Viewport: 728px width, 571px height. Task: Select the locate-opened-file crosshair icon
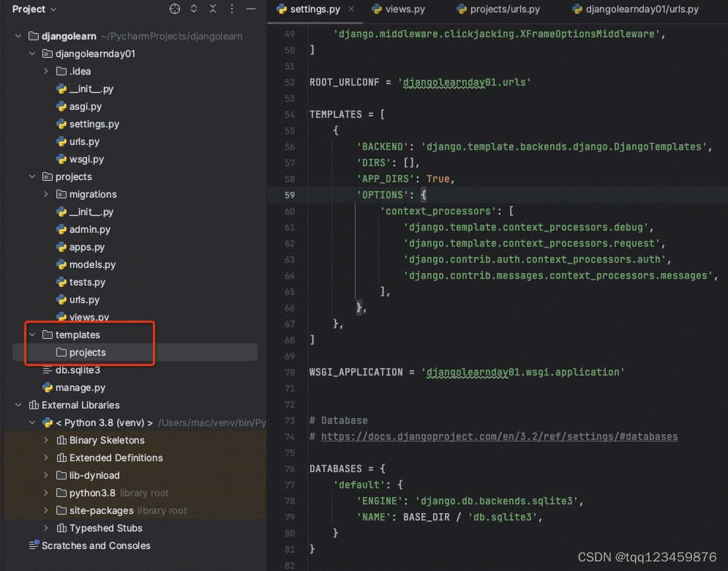174,9
